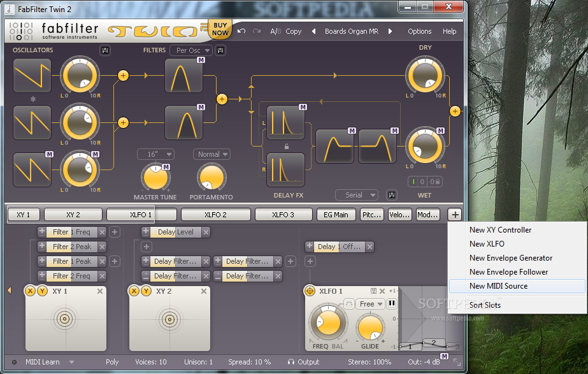
Task: Select the second filter shape display
Action: tap(183, 123)
